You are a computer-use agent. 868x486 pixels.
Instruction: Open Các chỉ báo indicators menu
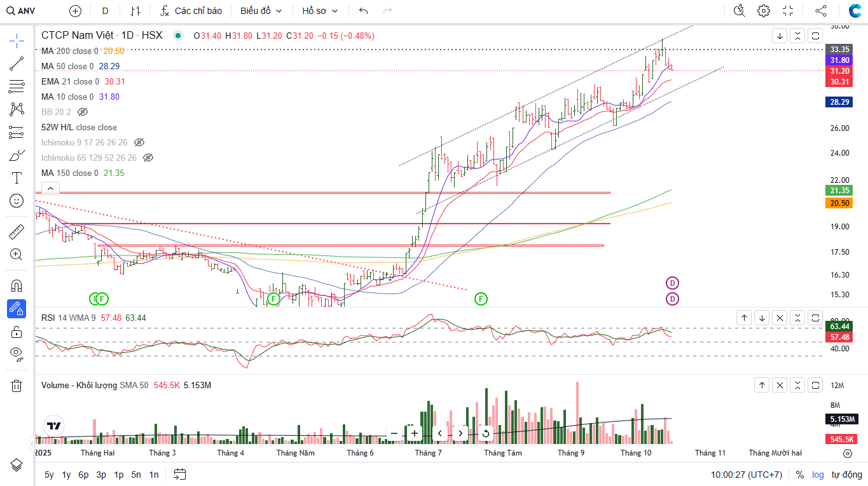click(191, 11)
